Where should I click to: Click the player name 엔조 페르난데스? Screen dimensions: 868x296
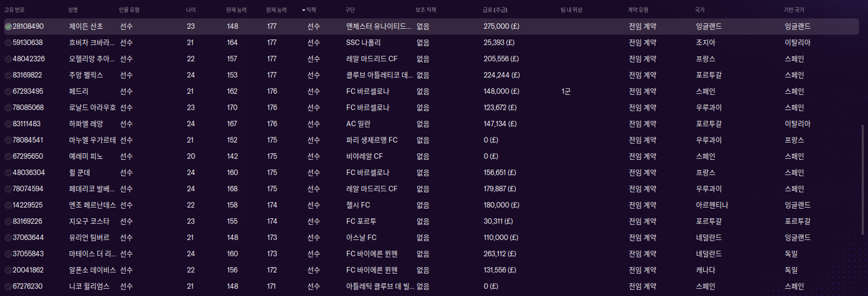[93, 205]
